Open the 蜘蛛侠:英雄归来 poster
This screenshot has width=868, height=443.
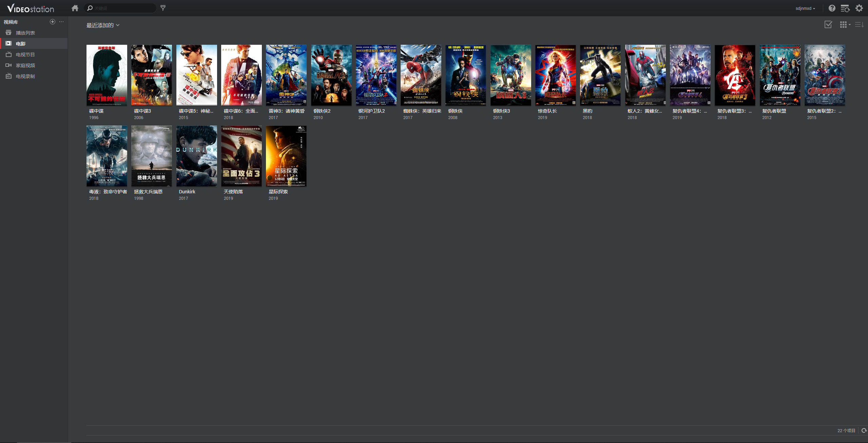pyautogui.click(x=421, y=75)
